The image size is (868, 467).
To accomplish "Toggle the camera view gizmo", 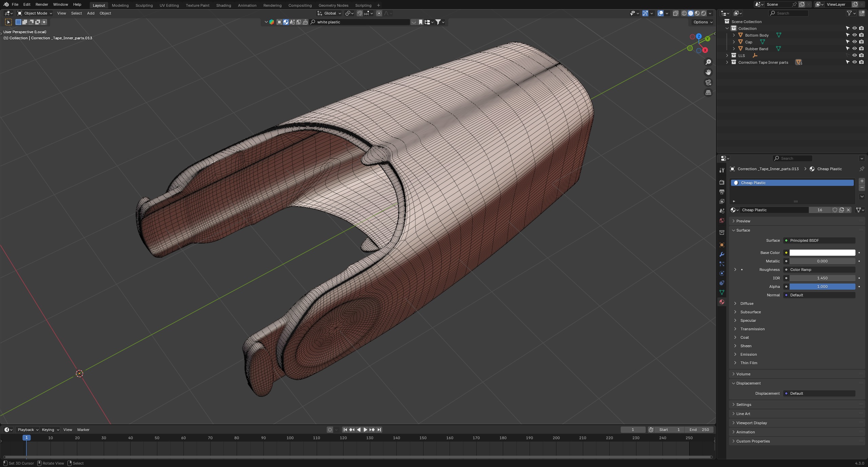I will point(708,82).
